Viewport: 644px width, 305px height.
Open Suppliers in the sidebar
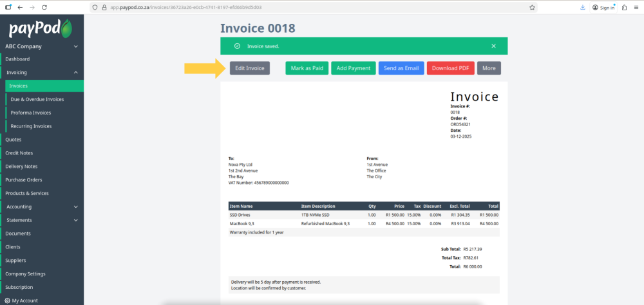tap(15, 260)
